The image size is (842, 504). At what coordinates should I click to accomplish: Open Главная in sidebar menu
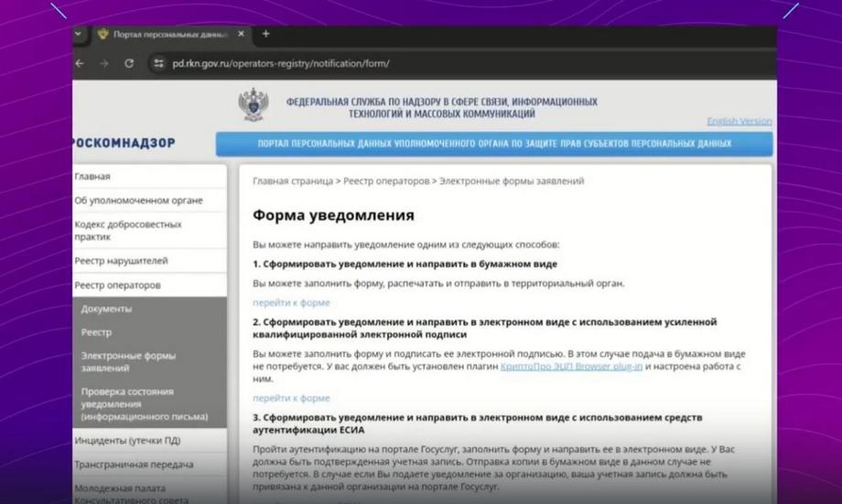[149, 177]
